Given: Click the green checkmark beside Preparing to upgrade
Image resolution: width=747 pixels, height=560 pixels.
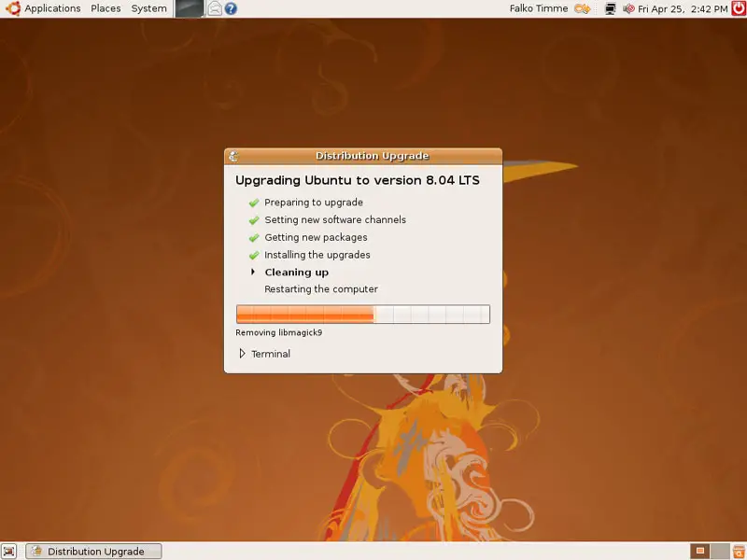Looking at the screenshot, I should pyautogui.click(x=254, y=203).
